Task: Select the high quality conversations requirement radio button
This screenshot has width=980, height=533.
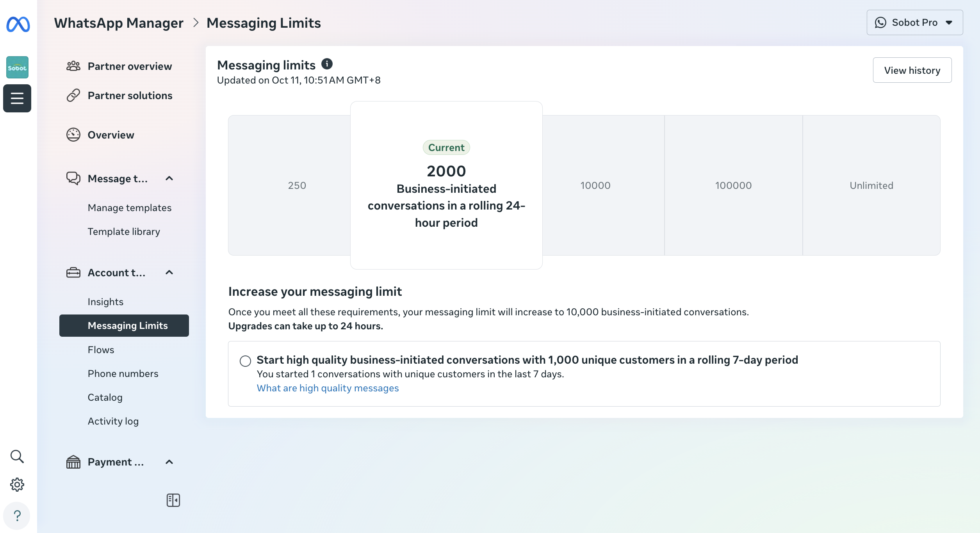Action: [245, 361]
